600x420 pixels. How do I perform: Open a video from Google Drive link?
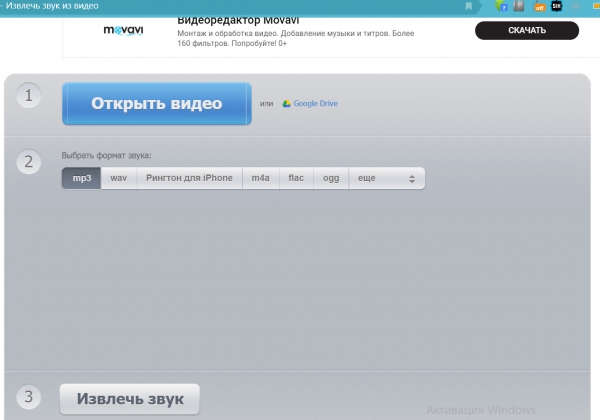(315, 104)
